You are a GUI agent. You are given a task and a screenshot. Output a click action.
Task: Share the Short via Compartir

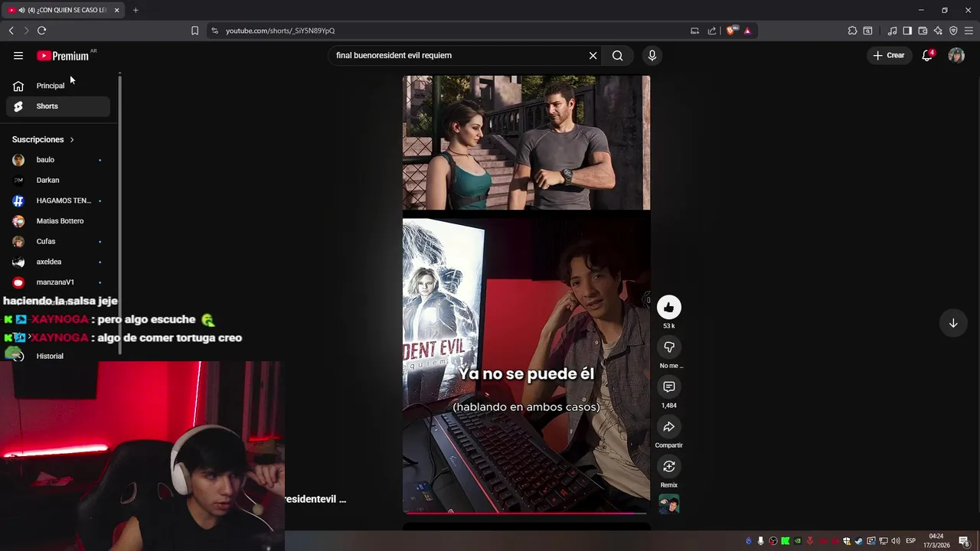coord(669,427)
